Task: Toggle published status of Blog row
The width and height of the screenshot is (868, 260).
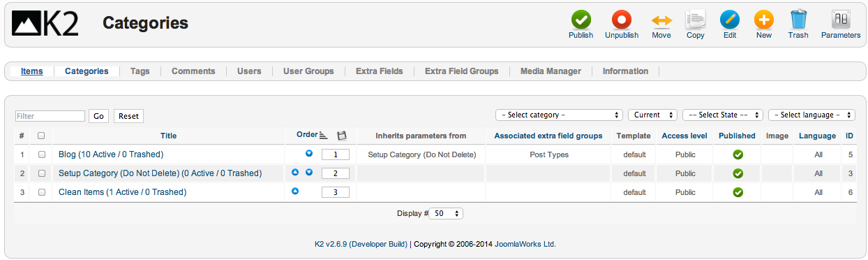Action: click(x=738, y=154)
